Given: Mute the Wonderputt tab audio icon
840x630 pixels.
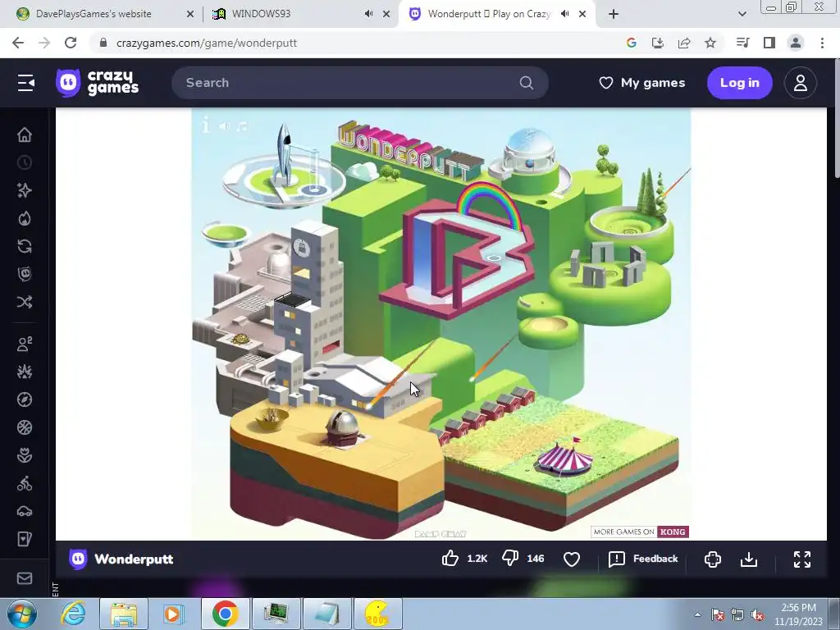Looking at the screenshot, I should [564, 14].
